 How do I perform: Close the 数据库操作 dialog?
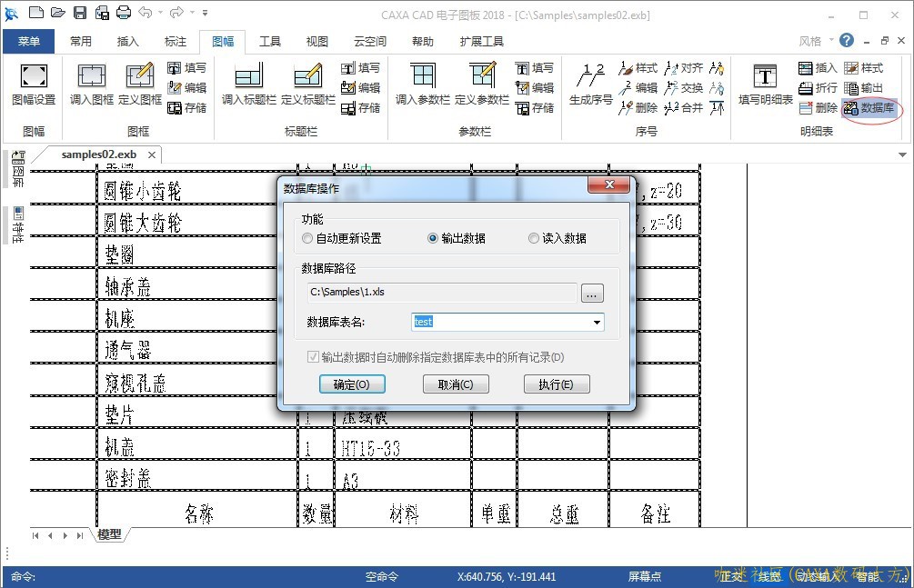point(608,184)
